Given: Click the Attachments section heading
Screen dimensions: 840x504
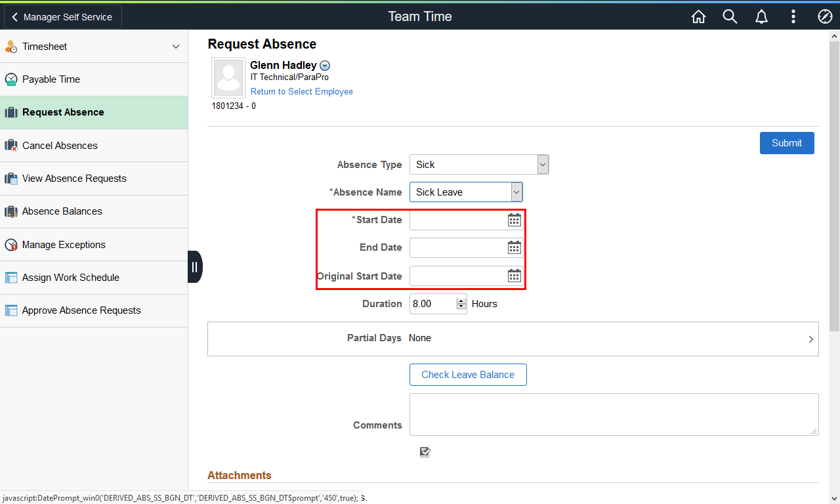Looking at the screenshot, I should point(240,475).
